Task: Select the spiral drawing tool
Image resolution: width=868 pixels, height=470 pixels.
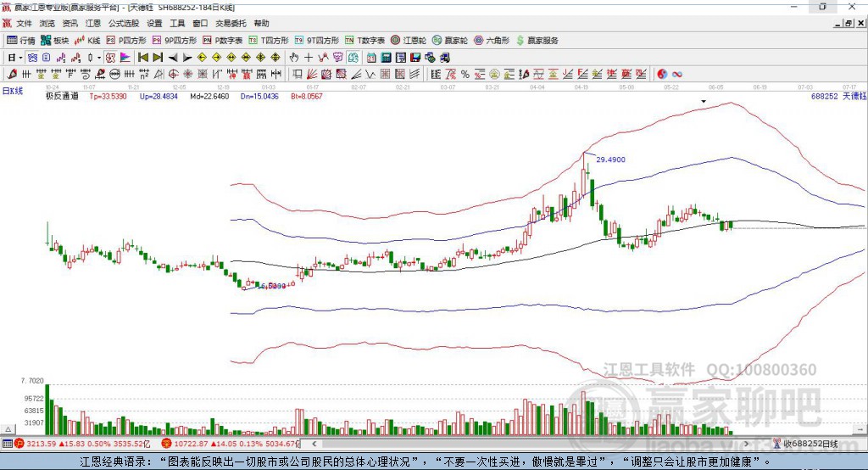Action: pos(86,75)
